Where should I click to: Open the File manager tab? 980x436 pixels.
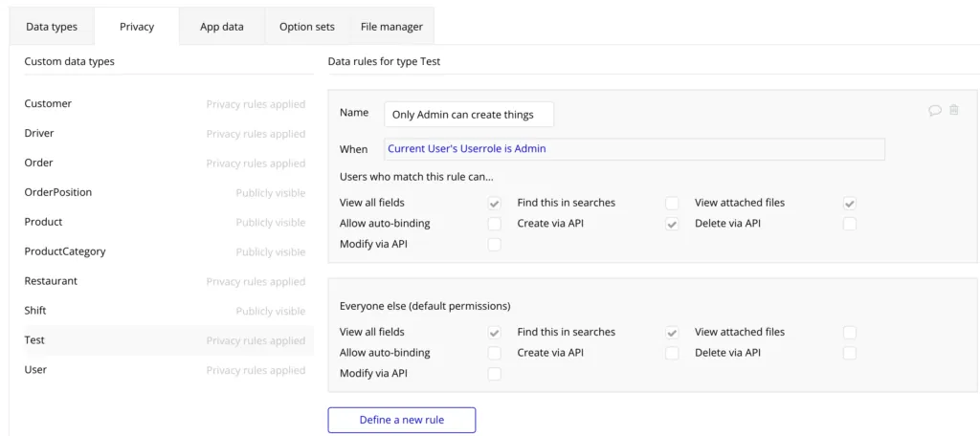tap(391, 27)
